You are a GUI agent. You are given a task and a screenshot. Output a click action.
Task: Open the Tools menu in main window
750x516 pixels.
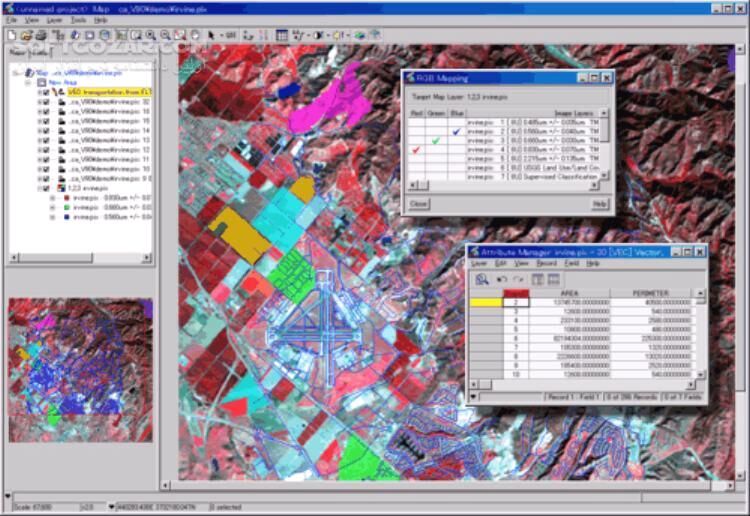coord(78,20)
